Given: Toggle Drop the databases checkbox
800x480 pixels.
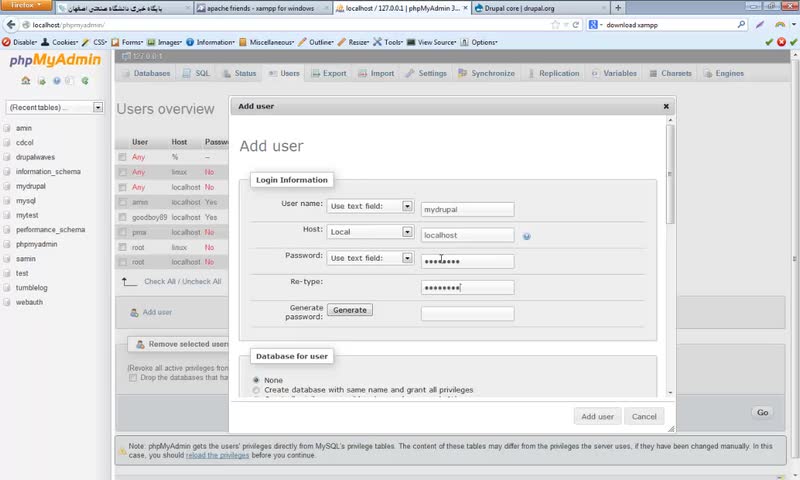Looking at the screenshot, I should 133,378.
